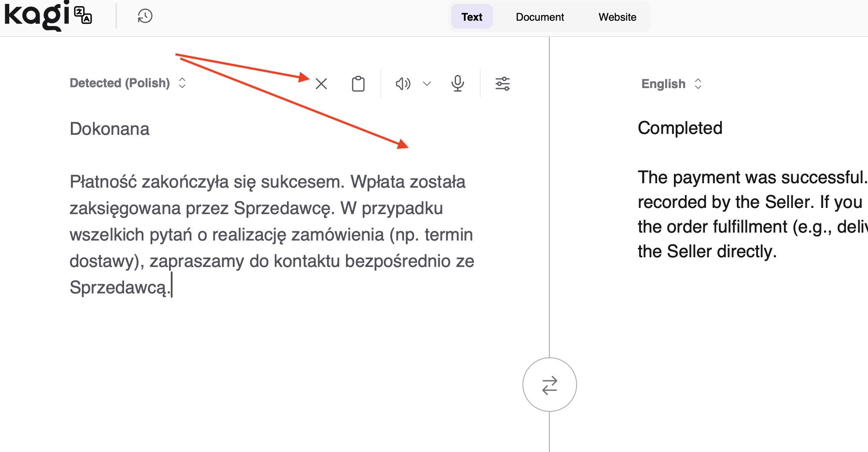Open the Detected (Polish) source language selector
Image resolution: width=868 pixels, height=452 pixels.
point(120,83)
